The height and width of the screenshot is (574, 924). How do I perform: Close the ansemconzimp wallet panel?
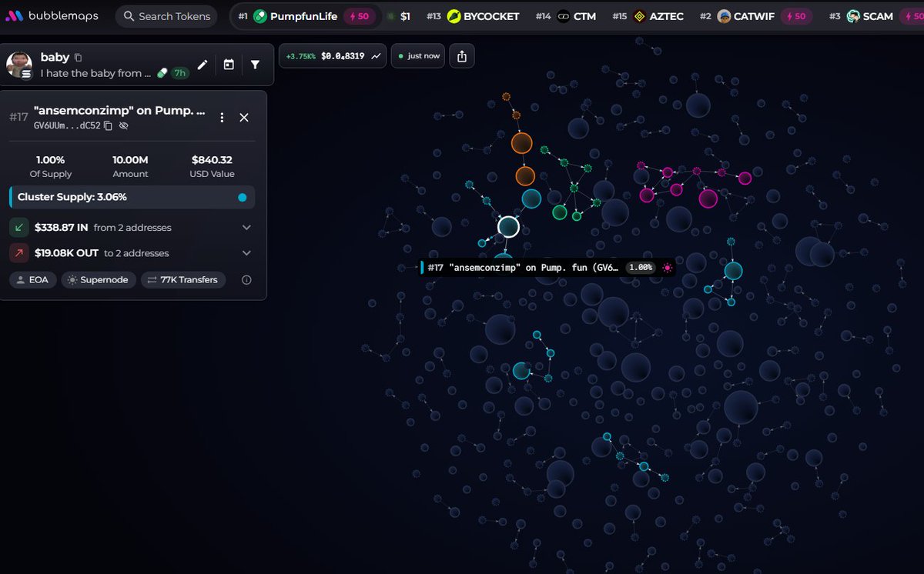[244, 118]
